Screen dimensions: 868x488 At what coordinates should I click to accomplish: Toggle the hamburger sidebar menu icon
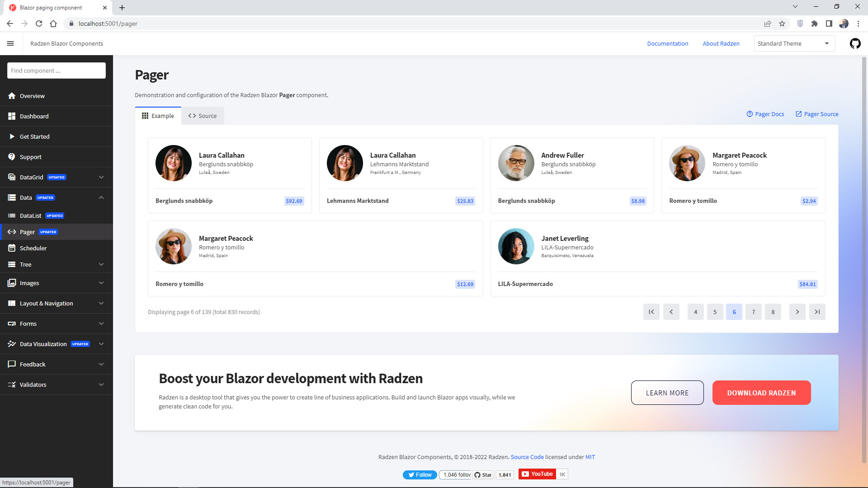click(10, 43)
